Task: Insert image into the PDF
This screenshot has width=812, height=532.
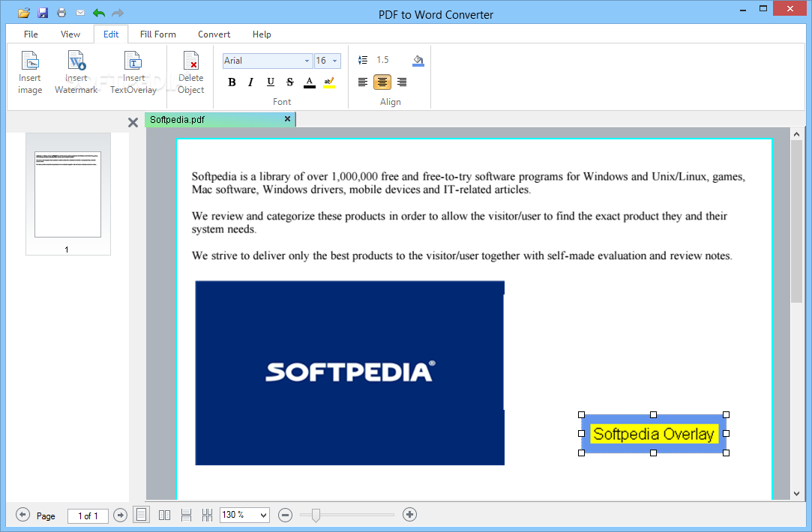Action: tap(30, 73)
